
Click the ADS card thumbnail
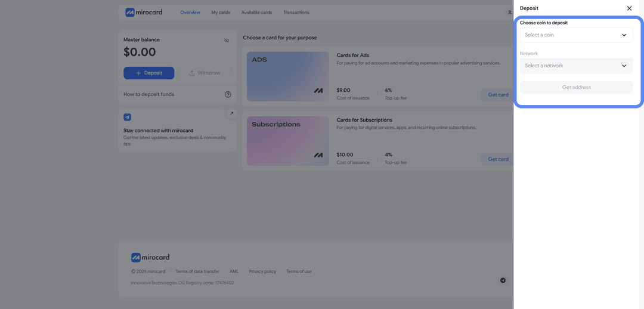pos(288,76)
